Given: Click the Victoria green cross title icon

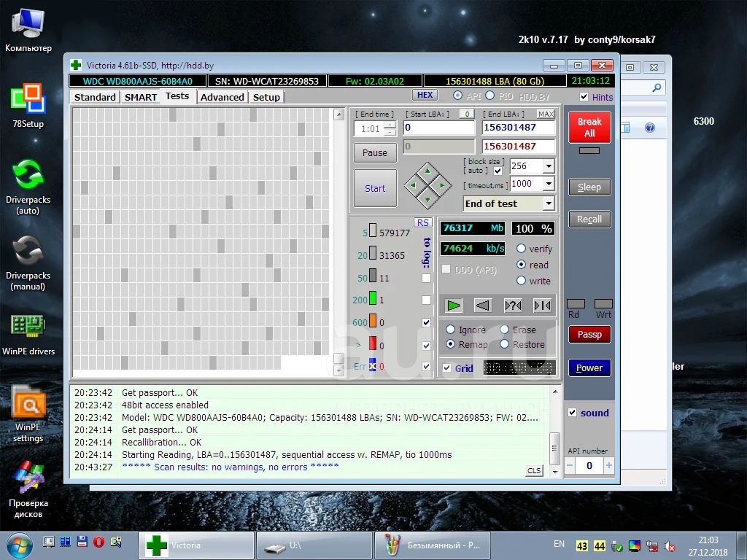Looking at the screenshot, I should [x=76, y=65].
